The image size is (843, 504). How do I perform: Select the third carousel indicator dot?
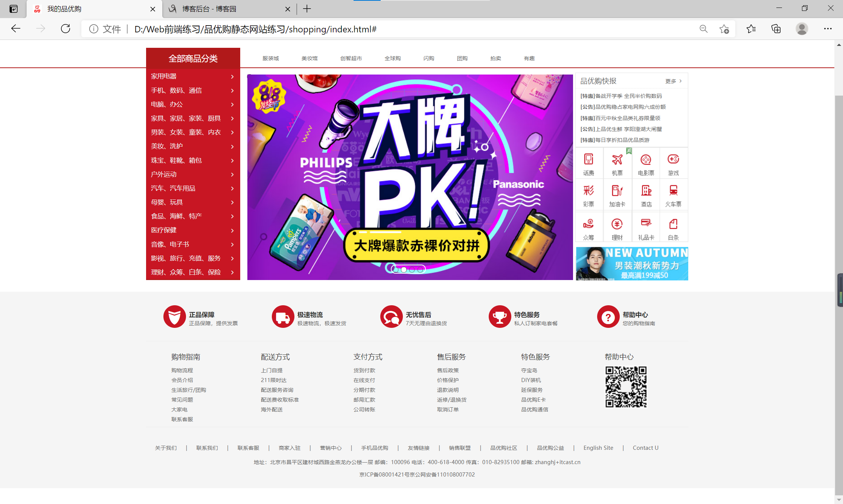click(x=412, y=270)
